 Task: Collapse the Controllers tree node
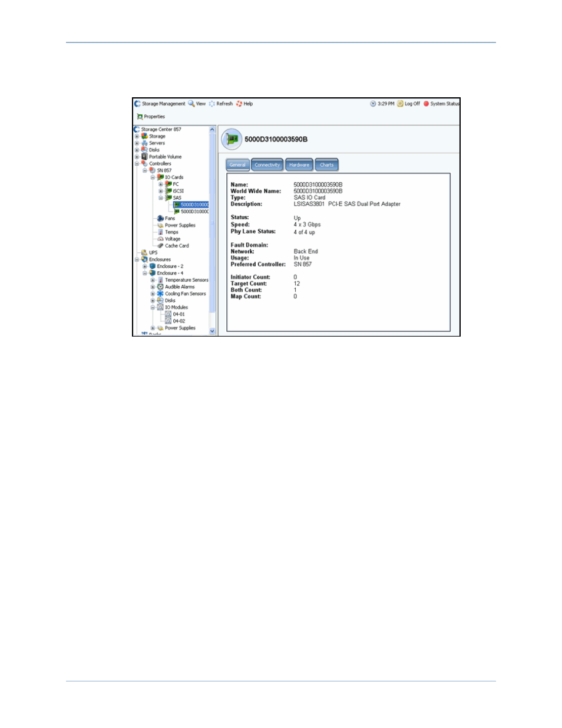(x=137, y=164)
